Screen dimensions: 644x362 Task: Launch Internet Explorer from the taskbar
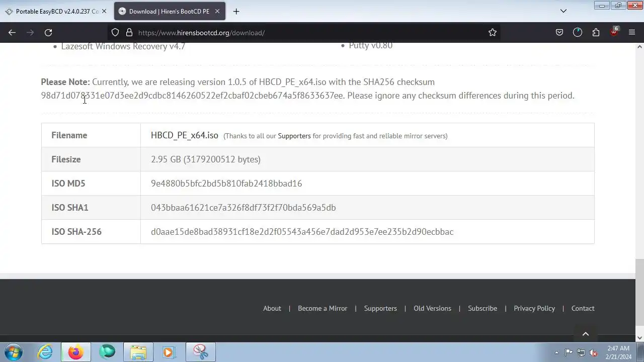(45, 352)
